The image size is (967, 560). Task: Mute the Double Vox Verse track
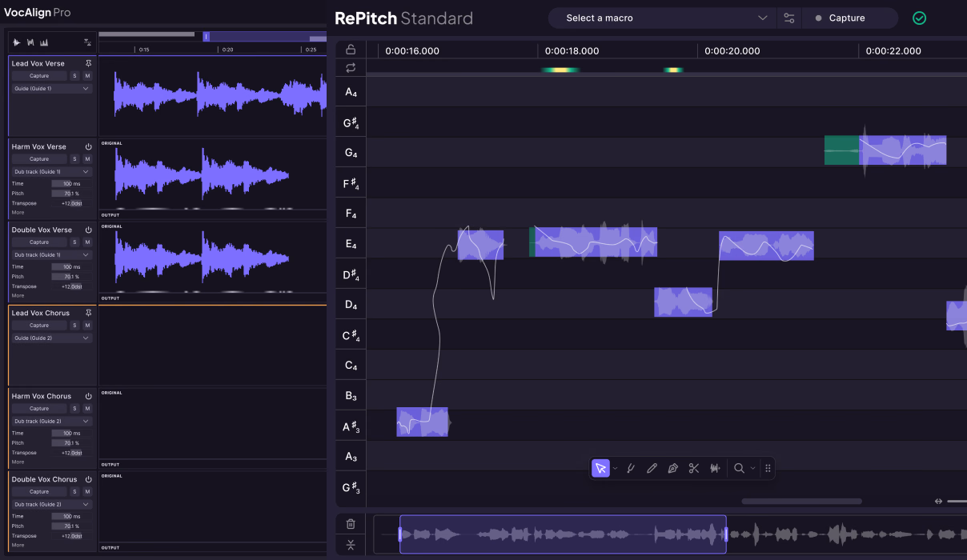(x=87, y=242)
